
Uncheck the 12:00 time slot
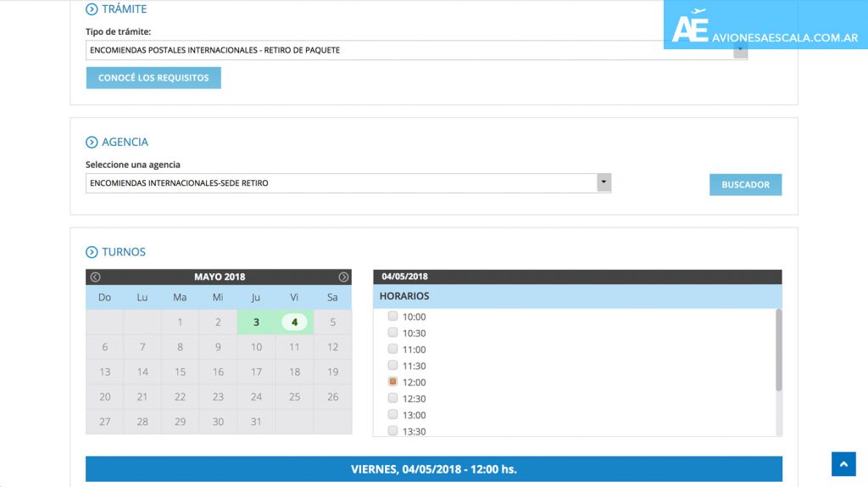pos(392,382)
